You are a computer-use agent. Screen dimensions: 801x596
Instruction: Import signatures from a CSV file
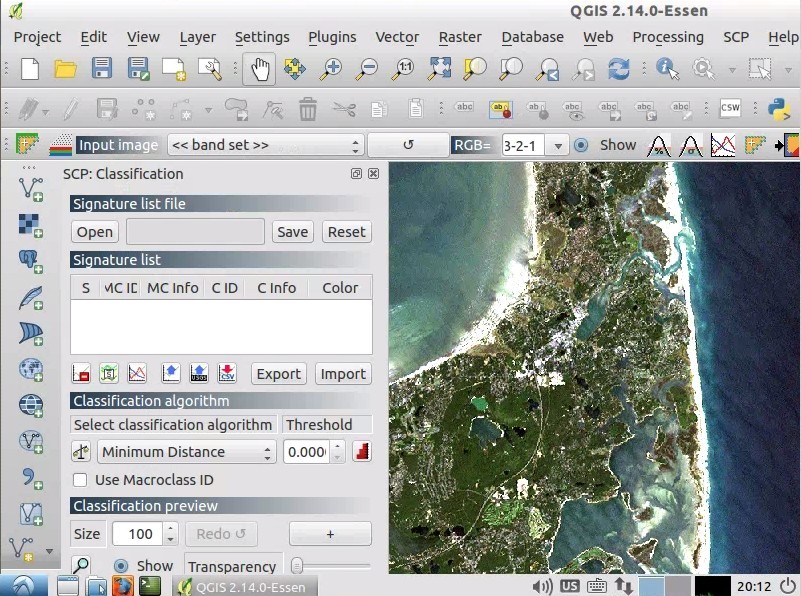click(x=227, y=373)
